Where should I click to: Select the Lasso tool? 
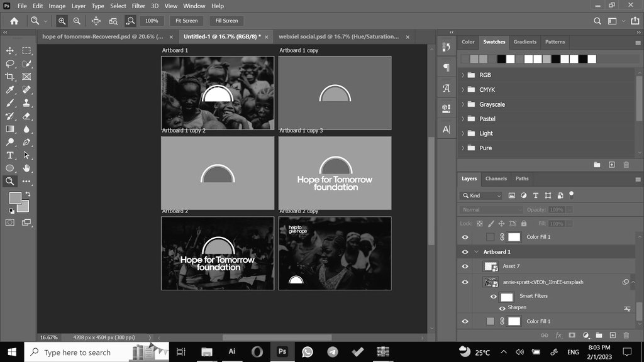tap(10, 63)
